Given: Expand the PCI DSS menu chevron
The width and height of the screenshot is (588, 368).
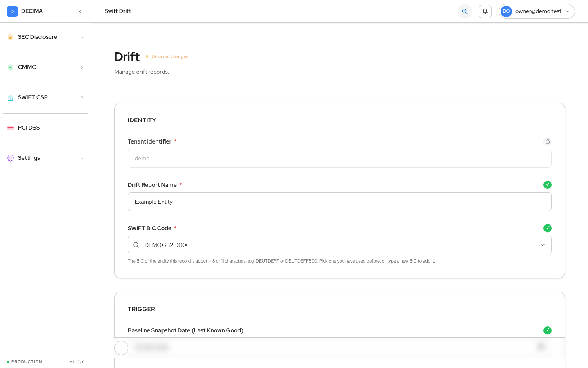Looking at the screenshot, I should tap(82, 128).
